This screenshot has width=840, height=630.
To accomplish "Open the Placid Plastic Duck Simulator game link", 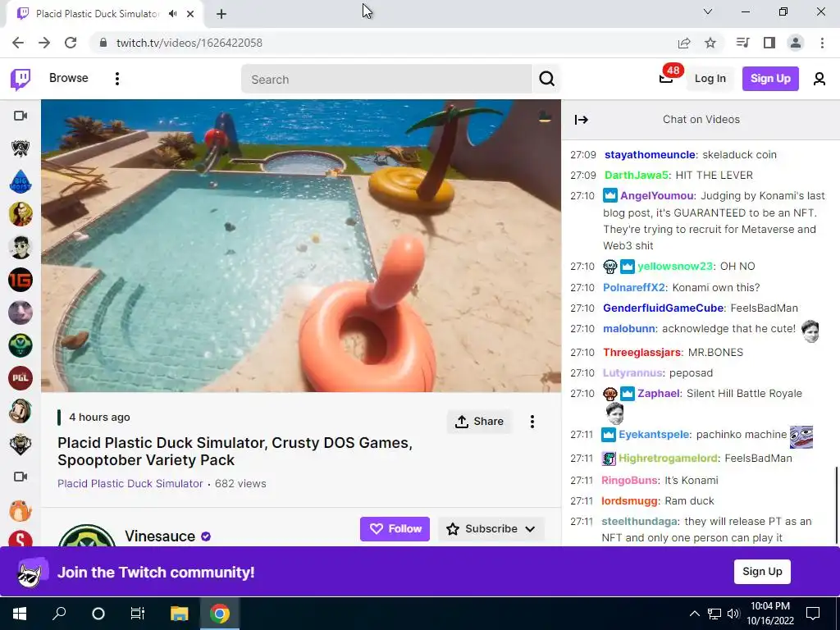I will coord(130,483).
